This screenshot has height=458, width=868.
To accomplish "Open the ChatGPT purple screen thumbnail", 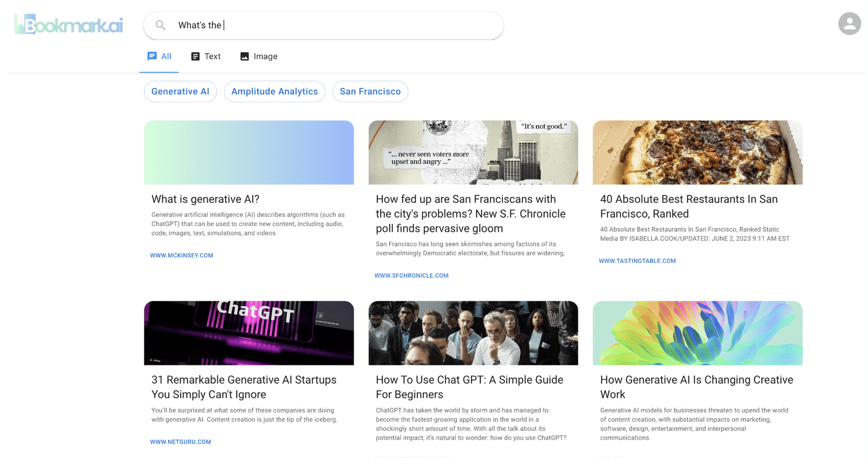I will tap(248, 333).
